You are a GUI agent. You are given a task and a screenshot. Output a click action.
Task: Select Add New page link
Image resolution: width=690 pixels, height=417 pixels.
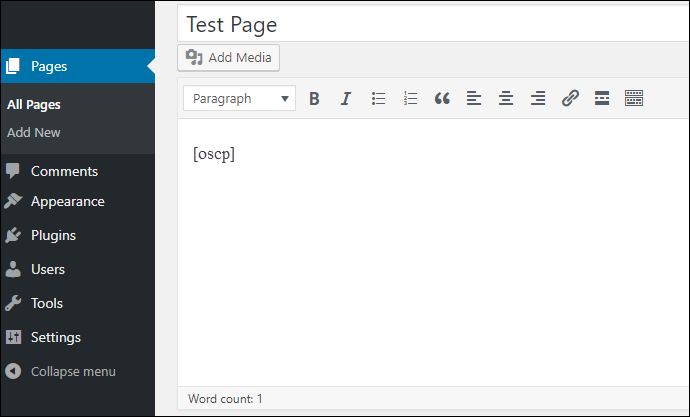tap(33, 132)
